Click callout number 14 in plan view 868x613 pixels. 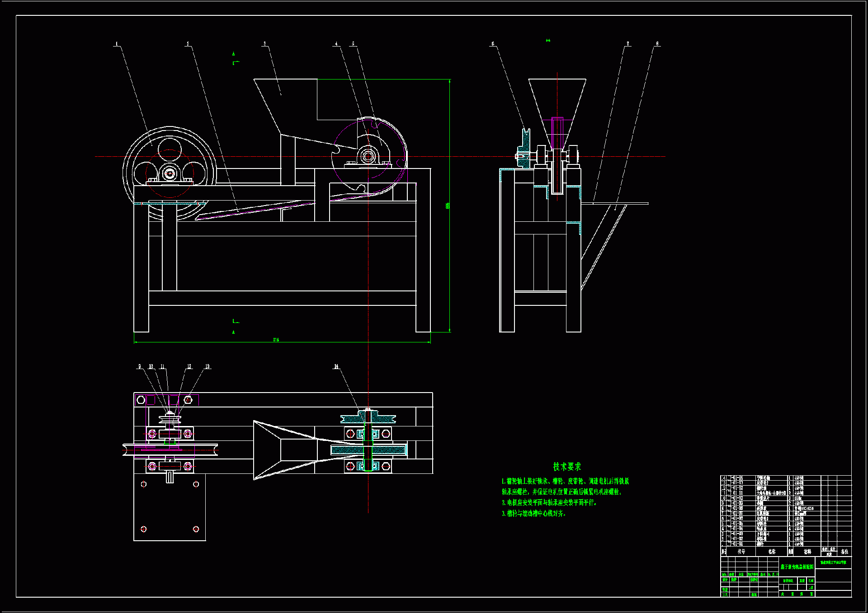pyautogui.click(x=336, y=366)
